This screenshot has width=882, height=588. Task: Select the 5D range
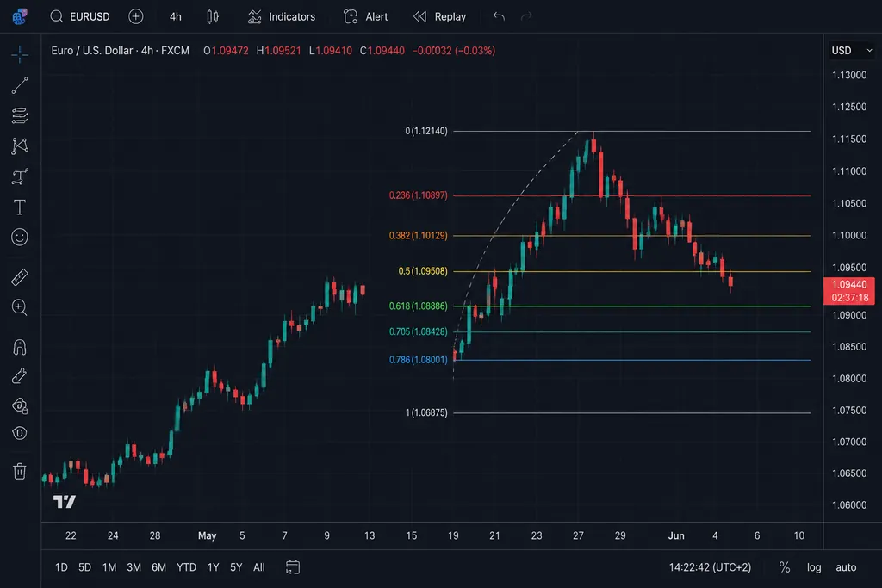(85, 567)
